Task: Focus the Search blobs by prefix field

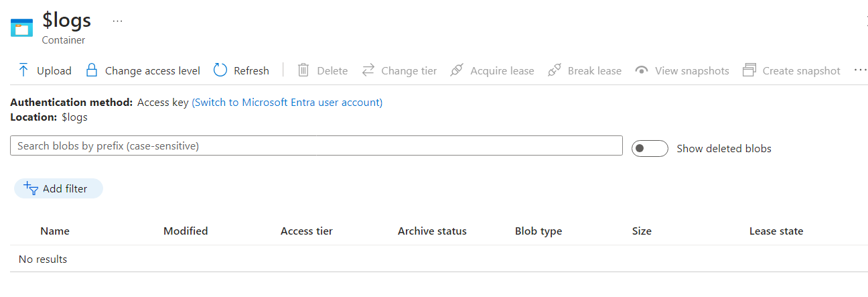Action: tap(316, 145)
